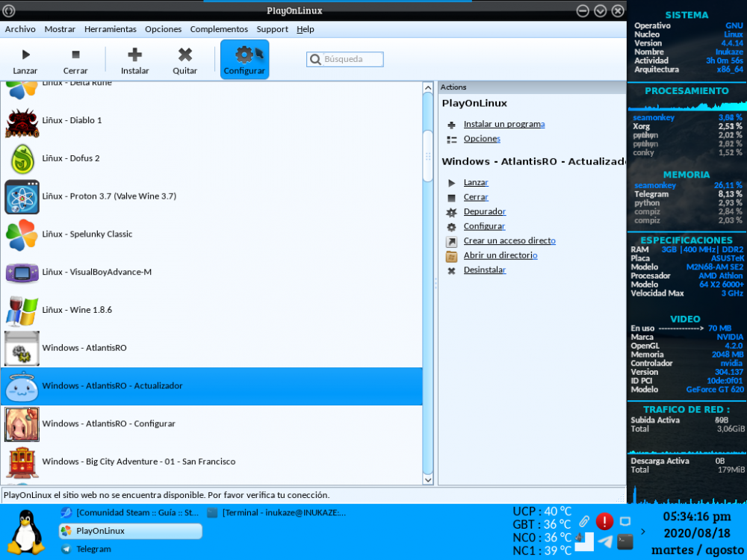The width and height of the screenshot is (747, 560).
Task: Click the Proton 3.7 atom icon
Action: pos(22,196)
